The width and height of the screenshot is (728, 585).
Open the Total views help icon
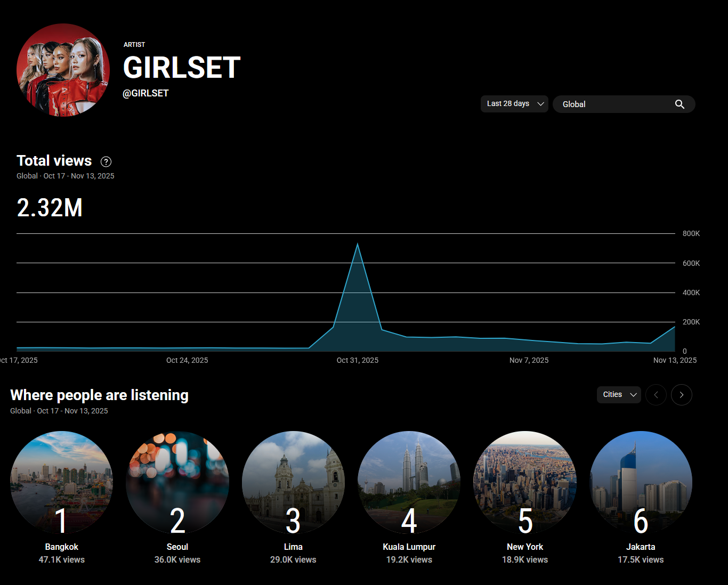[106, 161]
